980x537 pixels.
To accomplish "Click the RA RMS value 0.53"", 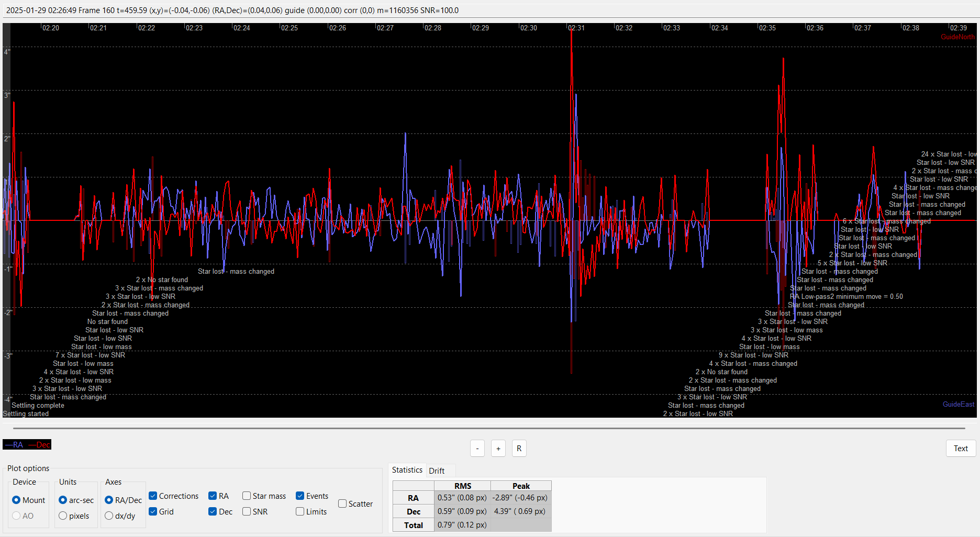I will click(462, 498).
